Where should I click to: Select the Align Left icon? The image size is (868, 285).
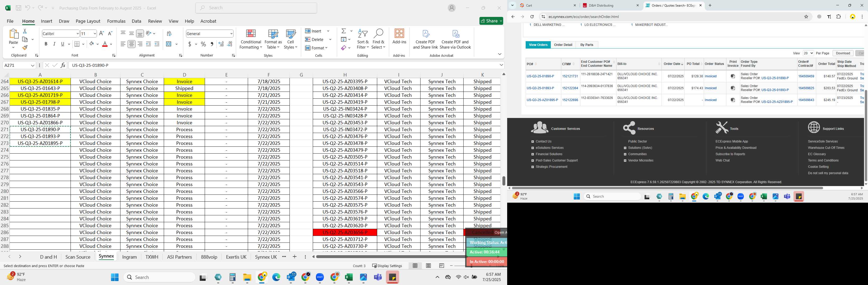click(x=123, y=44)
